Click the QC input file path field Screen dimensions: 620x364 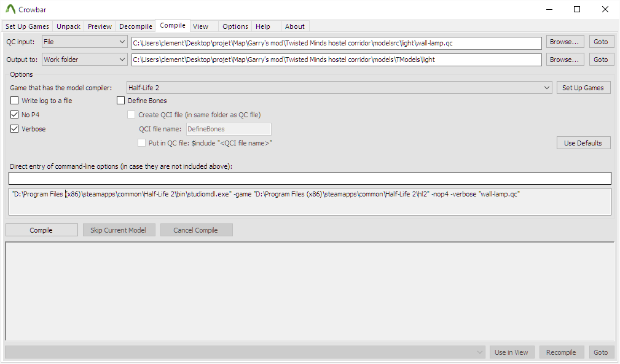pyautogui.click(x=337, y=43)
